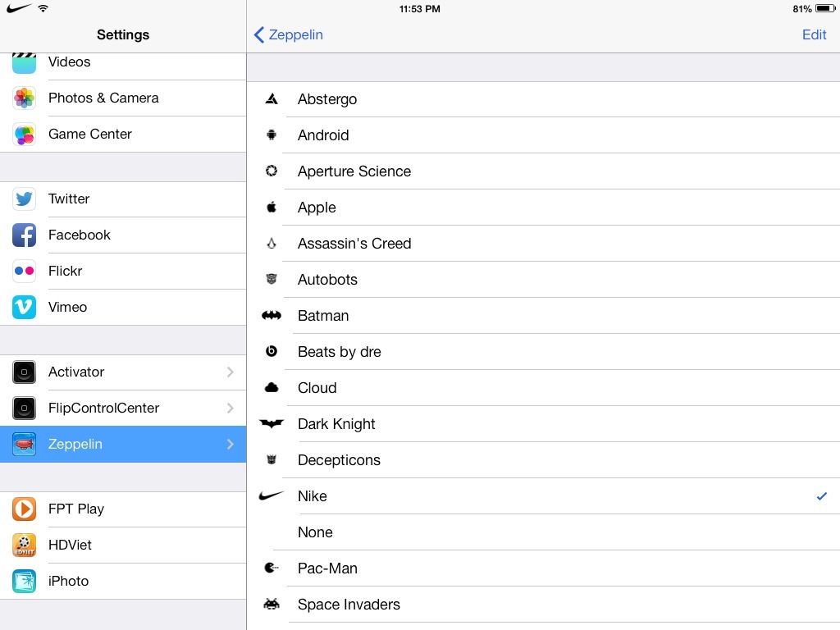Click the Abstergo logo icon
Viewport: 840px width, 630px height.
(x=272, y=98)
